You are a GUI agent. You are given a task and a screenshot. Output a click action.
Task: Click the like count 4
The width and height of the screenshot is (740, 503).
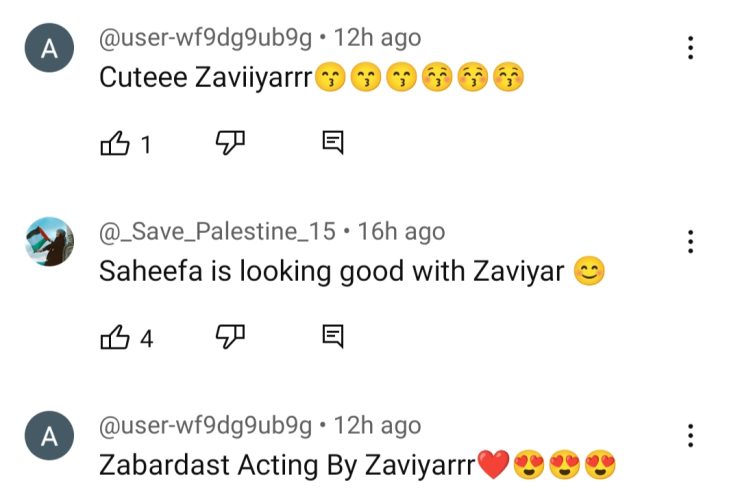pos(146,339)
